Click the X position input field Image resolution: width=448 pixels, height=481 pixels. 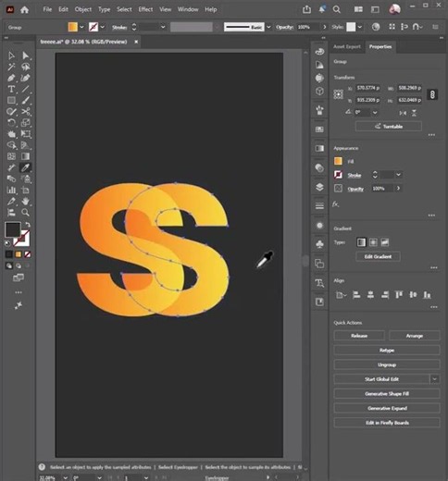pos(367,88)
